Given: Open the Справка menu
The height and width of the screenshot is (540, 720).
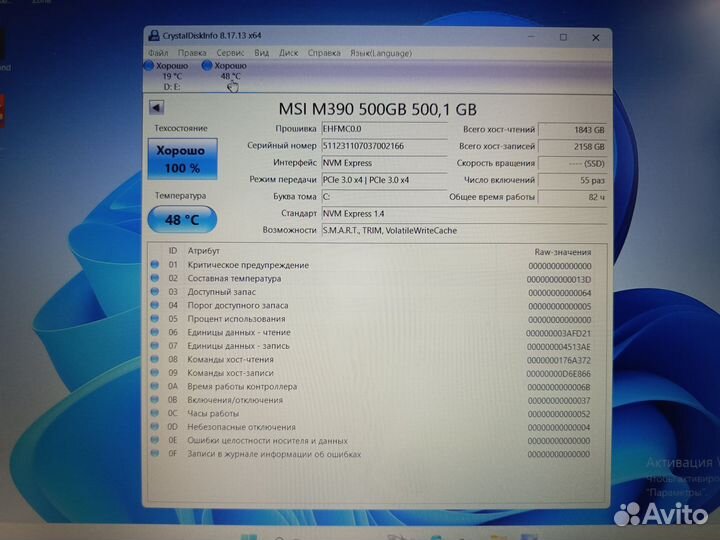Looking at the screenshot, I should 324,53.
